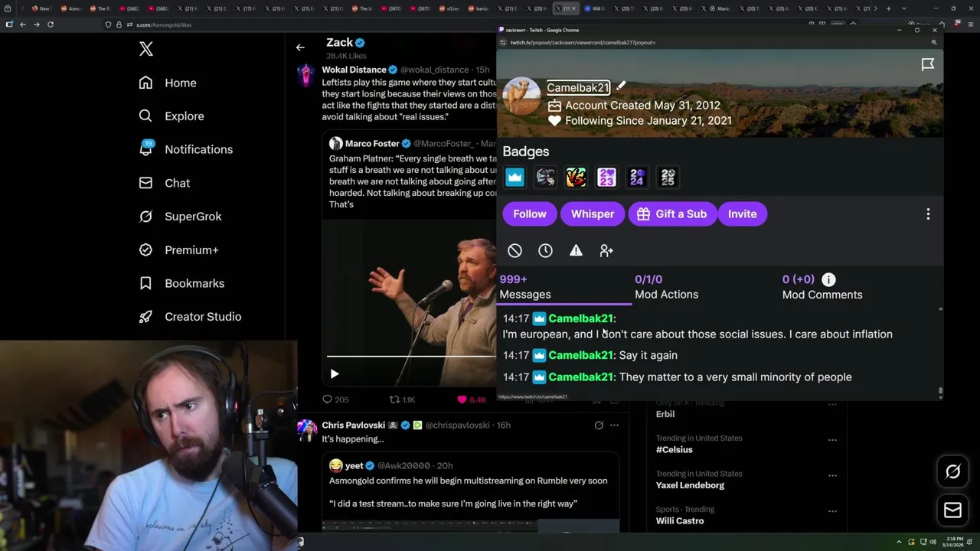This screenshot has width=980, height=551.
Task: Open Bookmarks in the X sidebar
Action: pyautogui.click(x=181, y=283)
